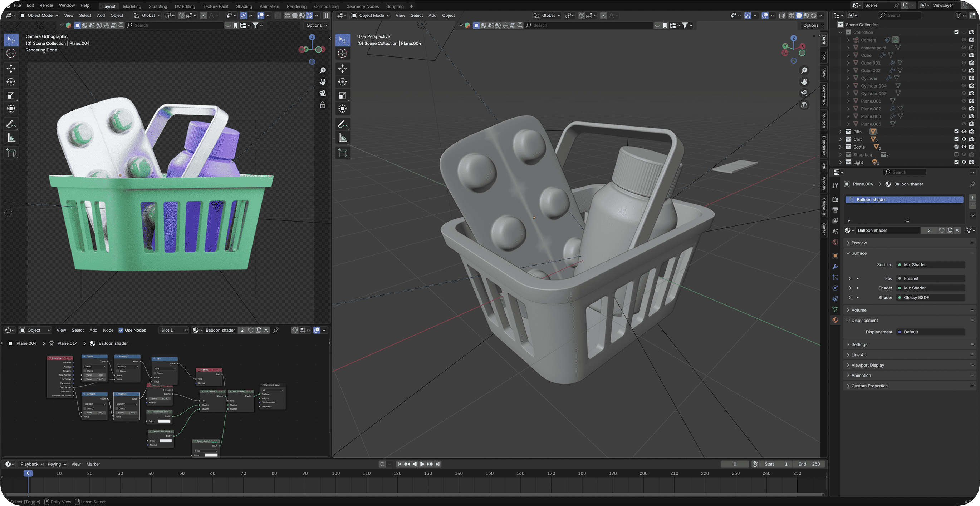Choose the Measure tool in right viewport
Image resolution: width=980 pixels, height=506 pixels.
(342, 138)
